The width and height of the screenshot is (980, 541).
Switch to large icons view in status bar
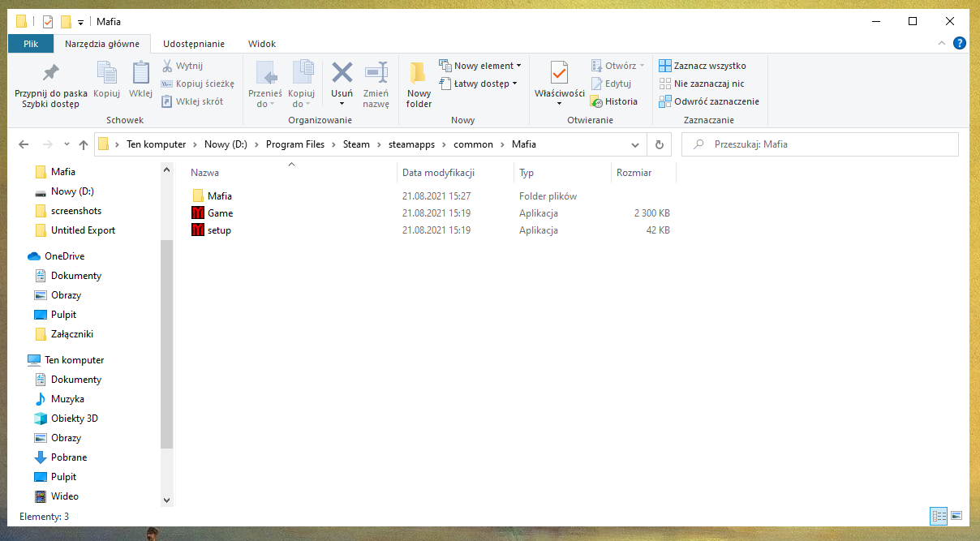click(x=956, y=516)
